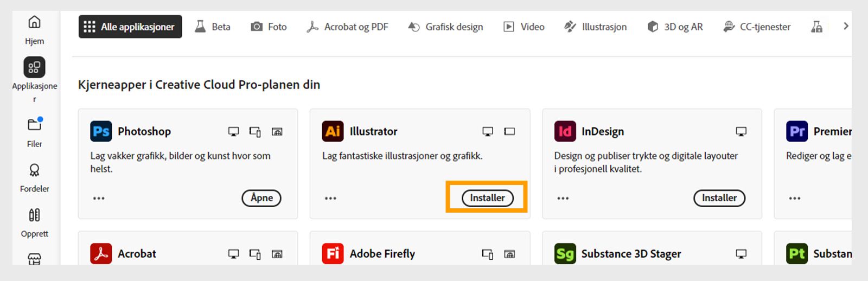Click the Substance 3D Stager icon
Viewport: 868px width, 281px height.
click(565, 253)
